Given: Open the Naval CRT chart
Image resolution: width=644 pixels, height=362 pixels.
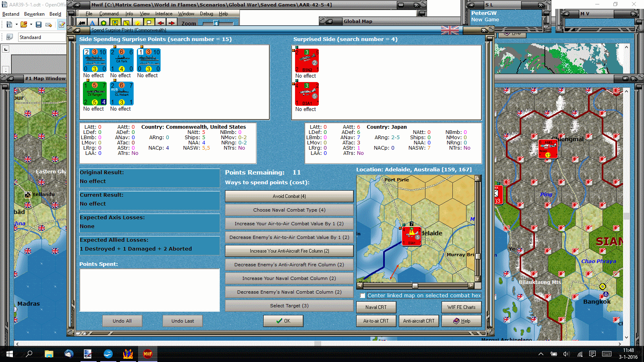Looking at the screenshot, I should click(376, 307).
